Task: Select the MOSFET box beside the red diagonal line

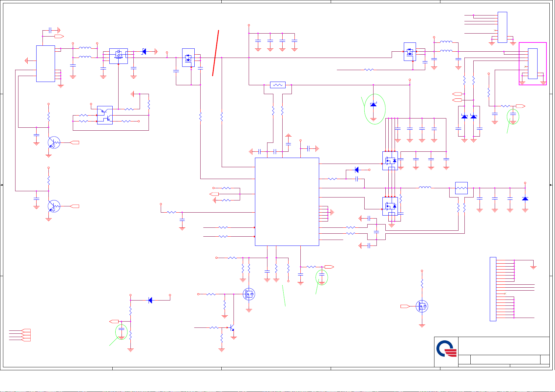Action: pos(188,58)
